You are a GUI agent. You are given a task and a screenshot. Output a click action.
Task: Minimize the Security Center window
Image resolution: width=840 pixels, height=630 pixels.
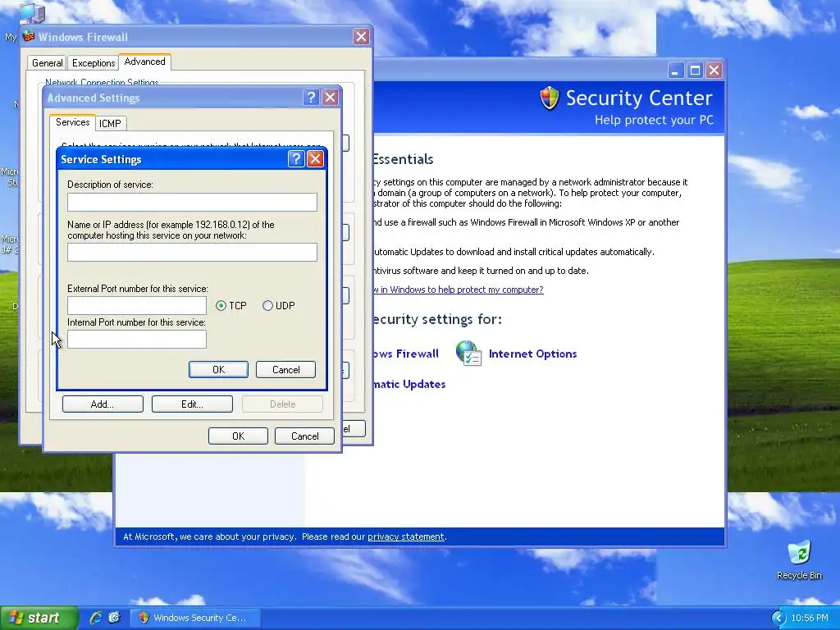(x=676, y=71)
